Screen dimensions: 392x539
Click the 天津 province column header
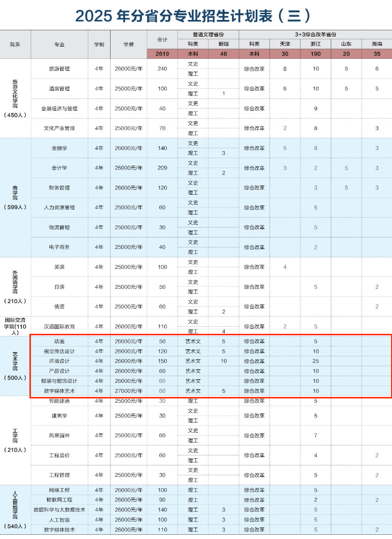[285, 44]
